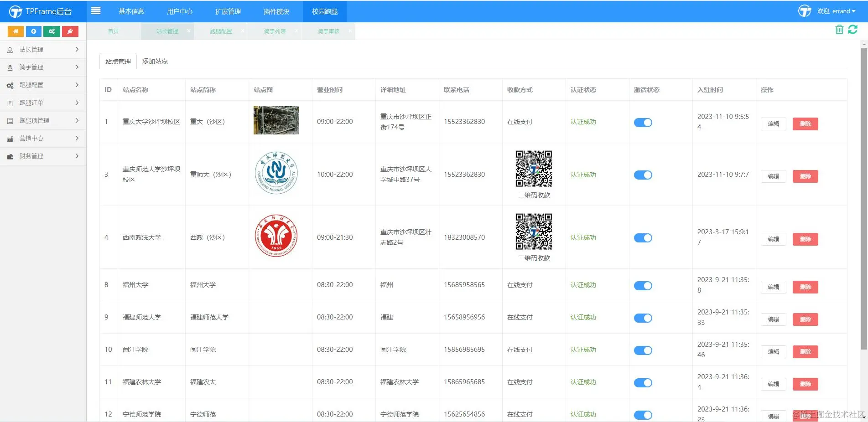The height and width of the screenshot is (422, 868).
Task: Close the 骑手审核 tab with its X
Action: tap(350, 31)
